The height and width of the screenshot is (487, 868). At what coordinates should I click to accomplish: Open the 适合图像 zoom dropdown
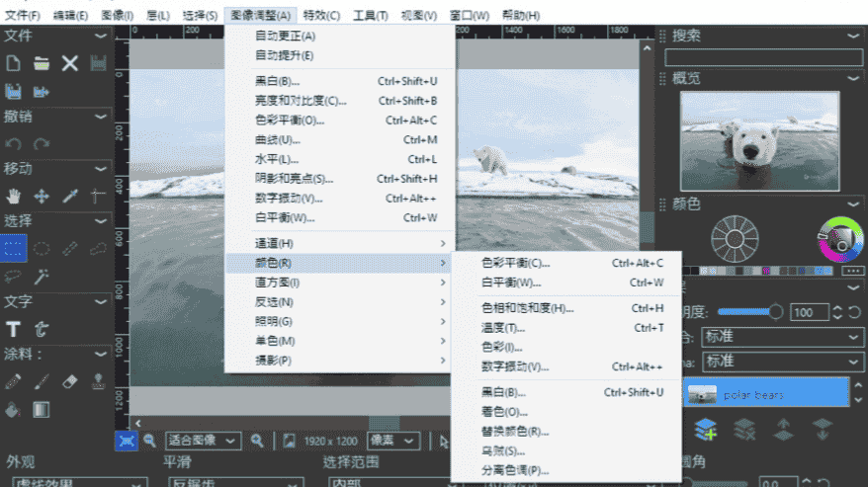click(x=204, y=442)
